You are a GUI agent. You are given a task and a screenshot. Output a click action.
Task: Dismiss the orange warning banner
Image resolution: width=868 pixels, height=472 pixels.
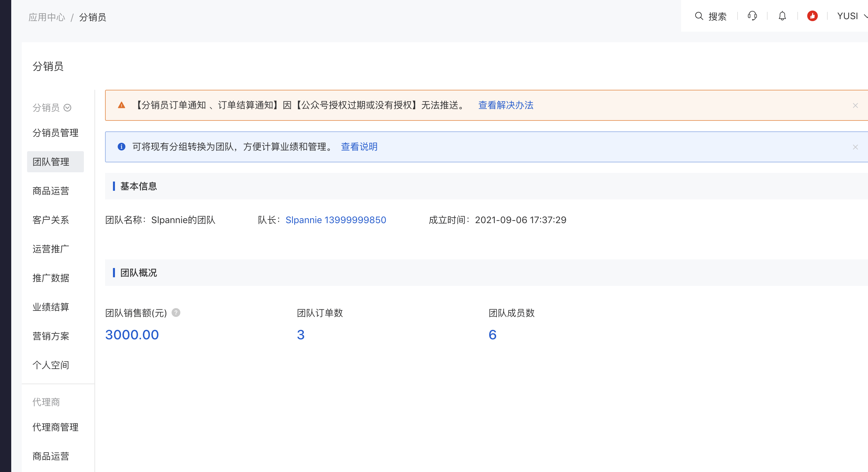click(855, 106)
